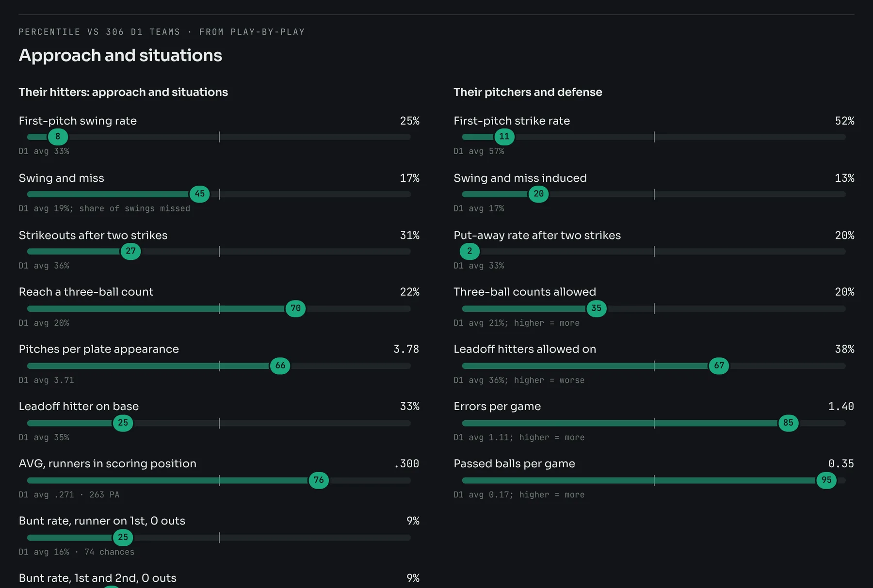873x588 pixels.
Task: Click the 'Swing and miss induced' label
Action: tap(520, 178)
